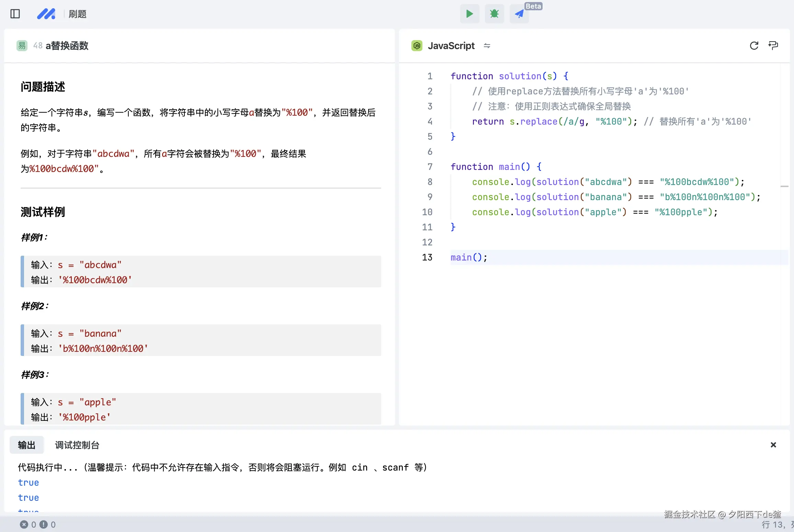Open the 刷题 link in header
The image size is (794, 532).
point(78,14)
